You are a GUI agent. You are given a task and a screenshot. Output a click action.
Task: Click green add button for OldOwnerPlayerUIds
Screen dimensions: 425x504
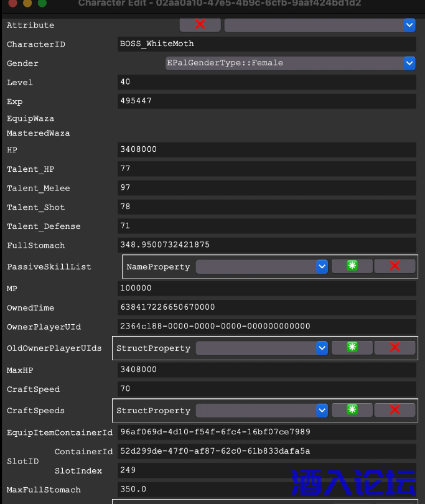point(352,348)
